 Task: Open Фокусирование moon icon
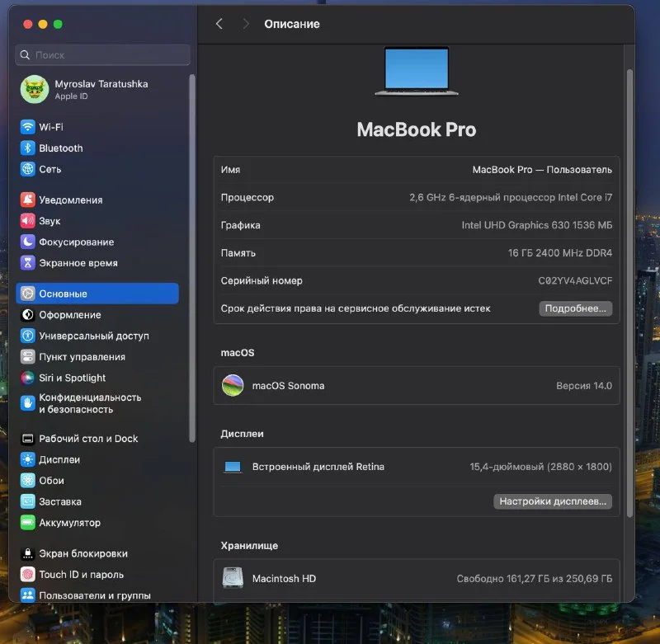28,242
